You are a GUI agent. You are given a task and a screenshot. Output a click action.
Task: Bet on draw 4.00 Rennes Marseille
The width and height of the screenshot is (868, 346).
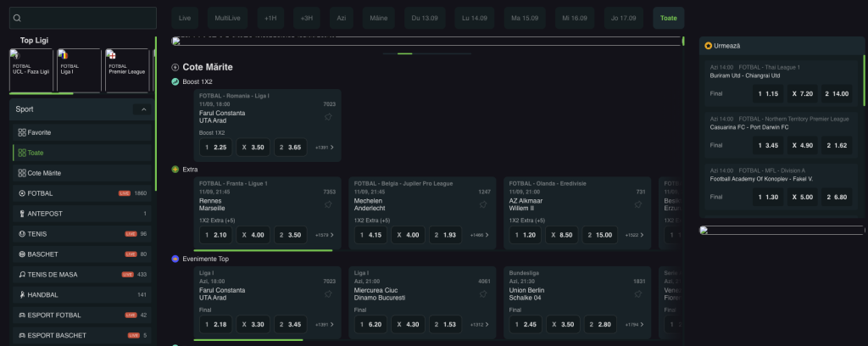tap(253, 235)
